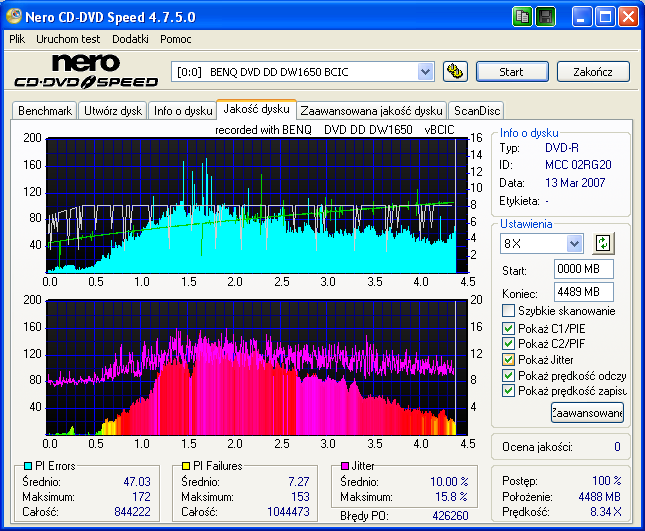The width and height of the screenshot is (645, 531).
Task: Click the Start button
Action: click(x=512, y=72)
